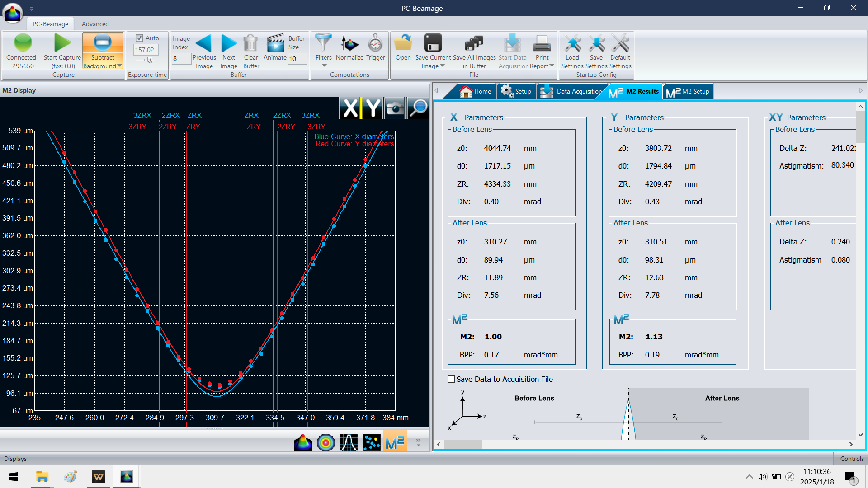Click the magnifier zoom icon on graph
Image resolution: width=868 pixels, height=488 pixels.
[x=418, y=108]
